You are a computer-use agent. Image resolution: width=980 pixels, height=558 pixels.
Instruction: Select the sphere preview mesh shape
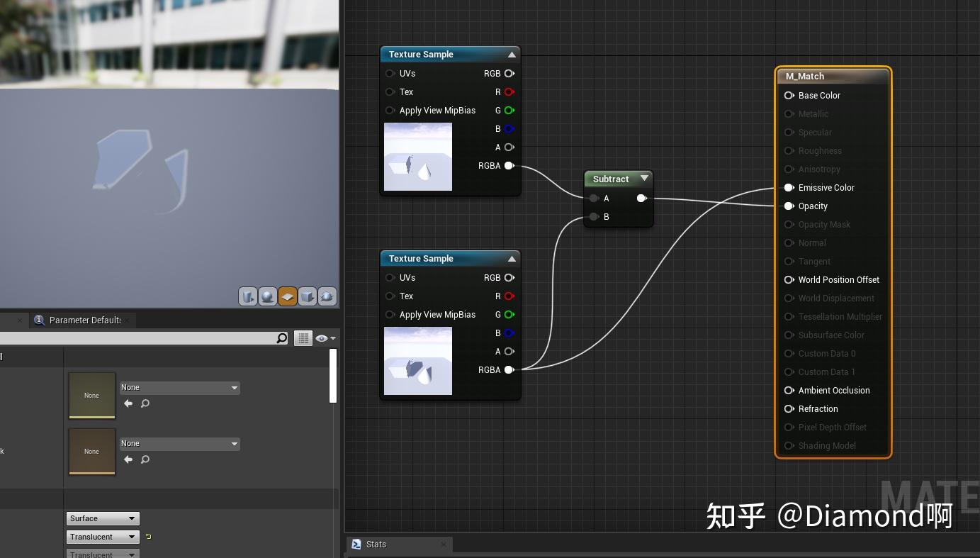pos(268,296)
